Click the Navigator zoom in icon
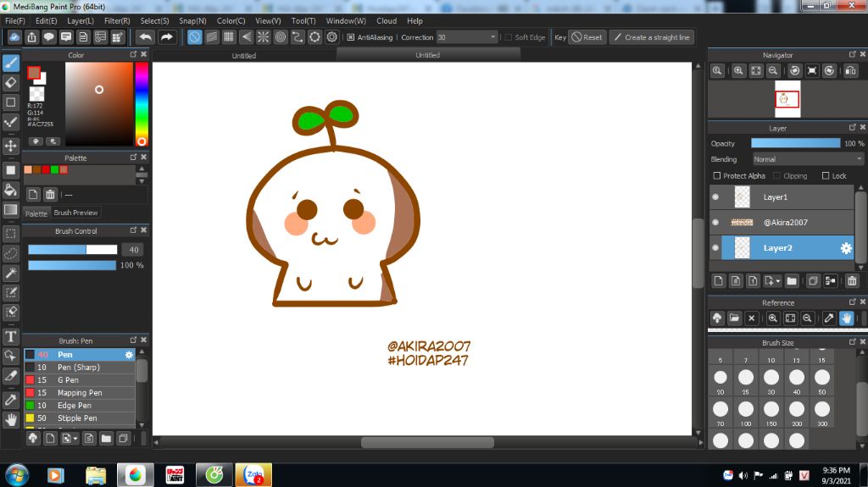The image size is (868, 487). (x=738, y=71)
